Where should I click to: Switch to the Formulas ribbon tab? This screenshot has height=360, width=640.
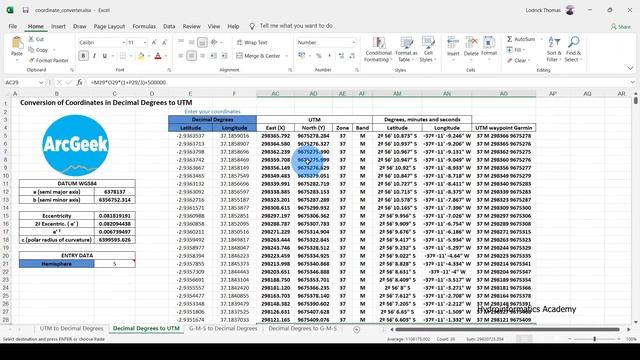144,26
